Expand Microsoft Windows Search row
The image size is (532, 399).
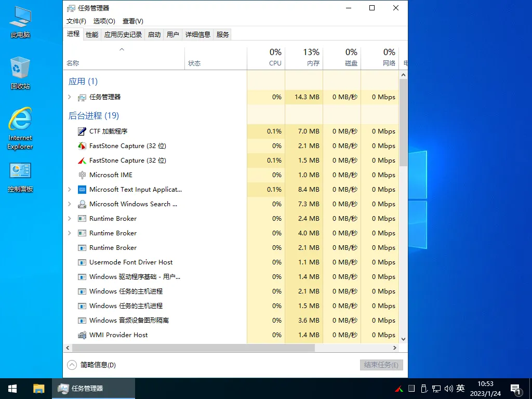point(70,204)
